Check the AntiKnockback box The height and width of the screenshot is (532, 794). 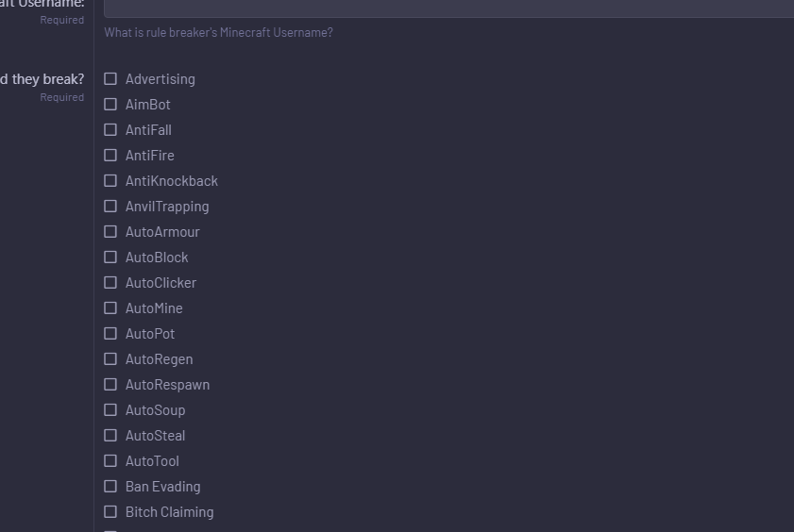tap(110, 180)
